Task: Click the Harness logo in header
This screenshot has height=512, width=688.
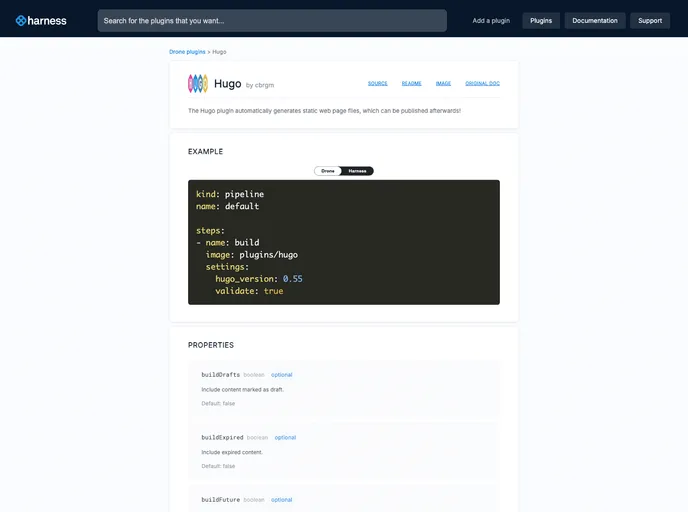Action: click(x=41, y=21)
